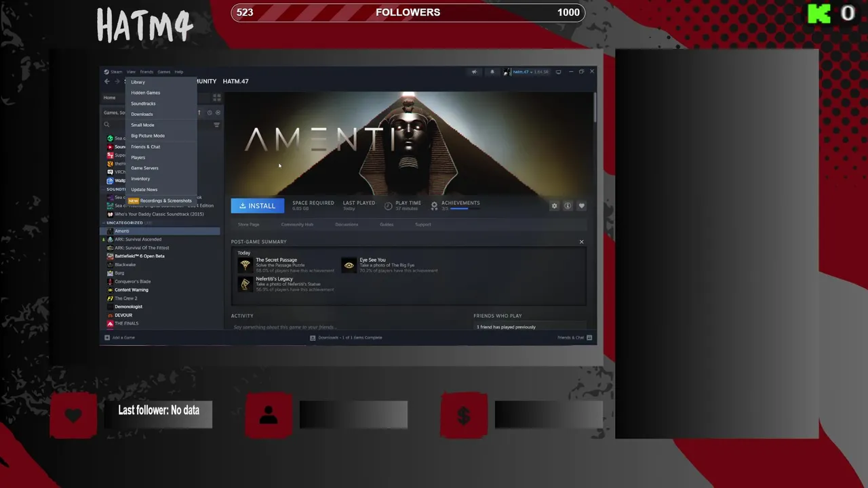Image resolution: width=868 pixels, height=488 pixels.
Task: Open the HATM.47 profile tab
Action: (235, 81)
